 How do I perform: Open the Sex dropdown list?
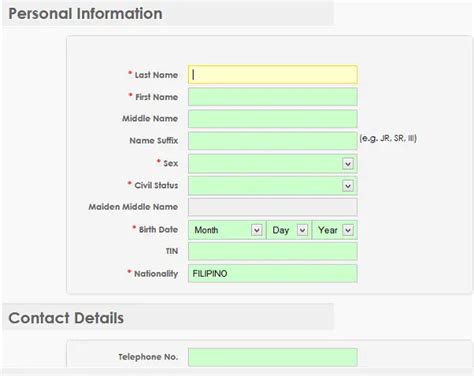(x=273, y=163)
